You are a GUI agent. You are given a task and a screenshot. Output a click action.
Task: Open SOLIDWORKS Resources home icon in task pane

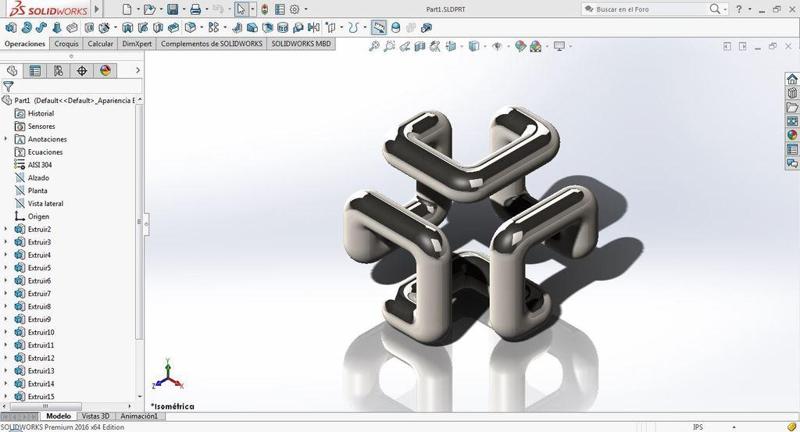792,79
